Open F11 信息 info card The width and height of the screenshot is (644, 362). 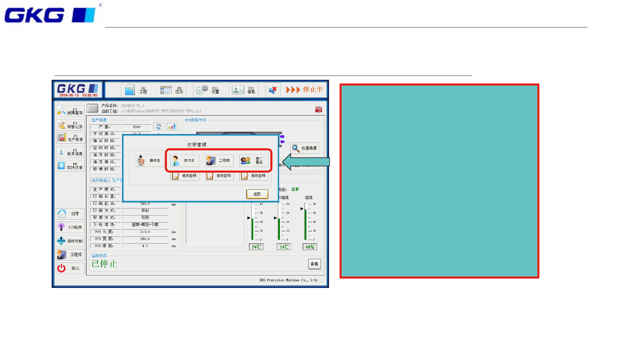pyautogui.click(x=244, y=90)
